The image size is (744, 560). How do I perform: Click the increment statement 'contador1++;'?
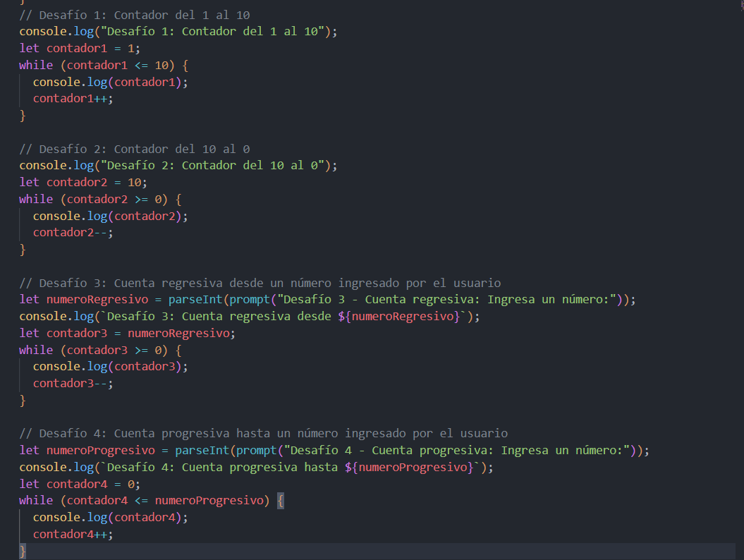coord(73,99)
